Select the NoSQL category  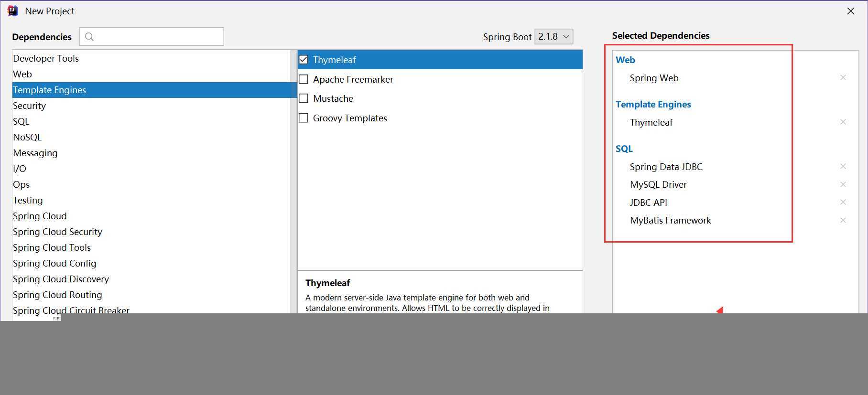[x=151, y=137]
